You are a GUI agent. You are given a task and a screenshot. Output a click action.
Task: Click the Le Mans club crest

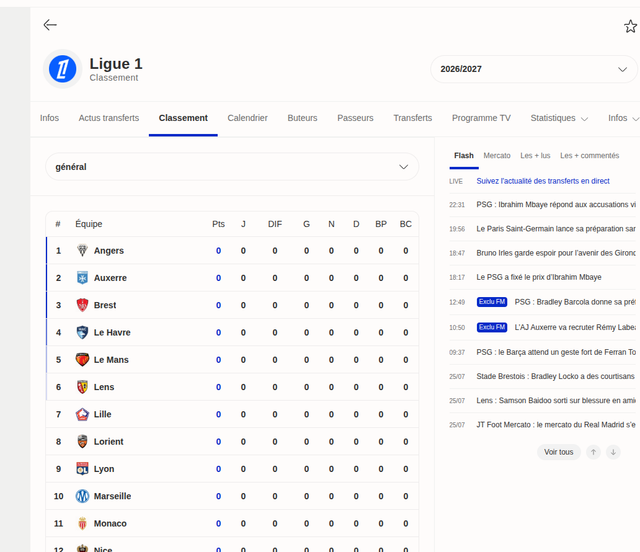82,360
